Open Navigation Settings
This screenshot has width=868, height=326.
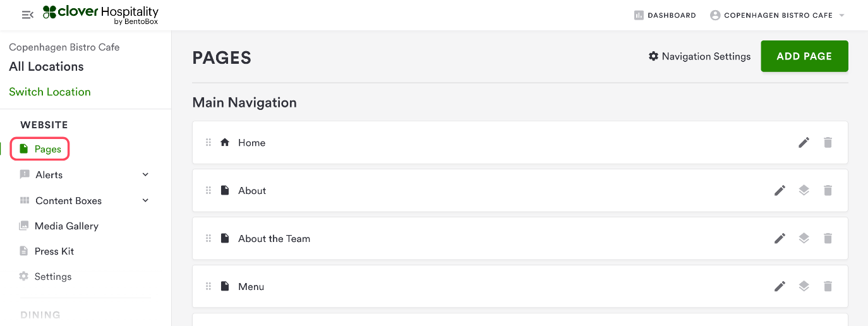[699, 57]
